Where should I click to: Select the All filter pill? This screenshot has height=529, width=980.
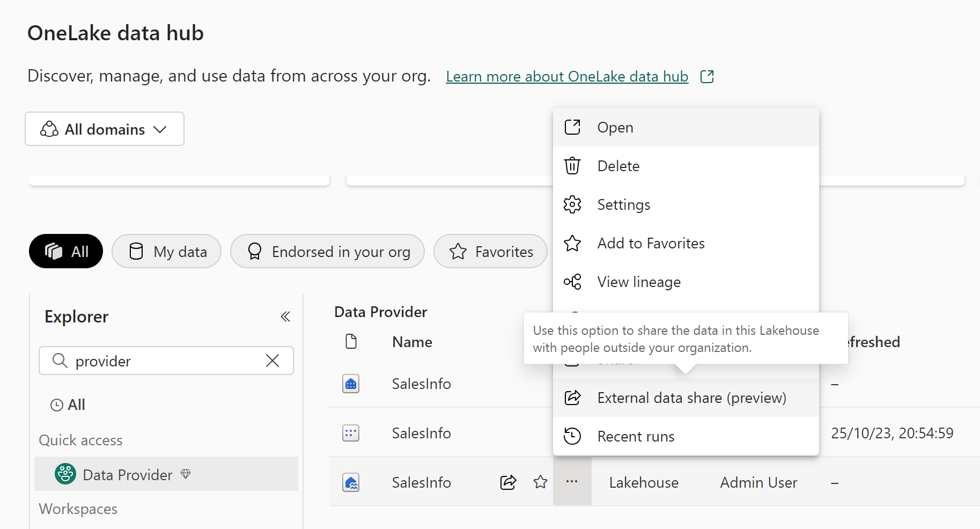pyautogui.click(x=66, y=251)
